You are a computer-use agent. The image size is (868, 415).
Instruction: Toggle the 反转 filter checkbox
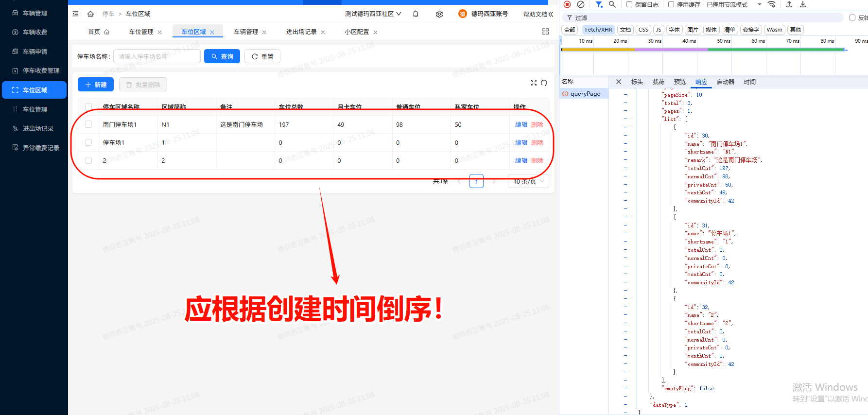tap(852, 17)
